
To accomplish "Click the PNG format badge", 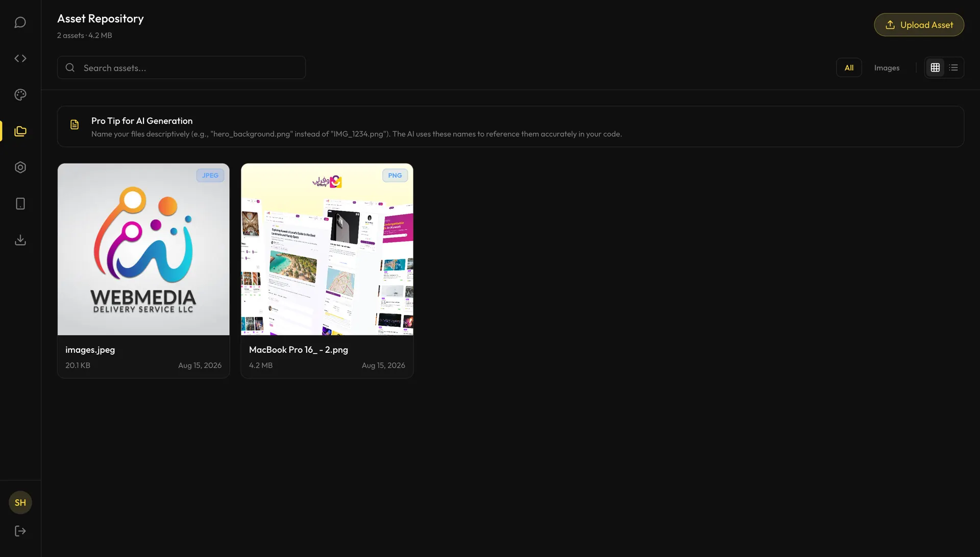I will (x=395, y=175).
